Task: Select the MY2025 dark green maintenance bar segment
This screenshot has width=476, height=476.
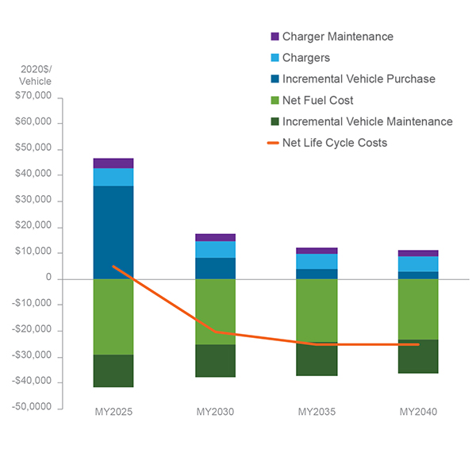Action: (113, 370)
